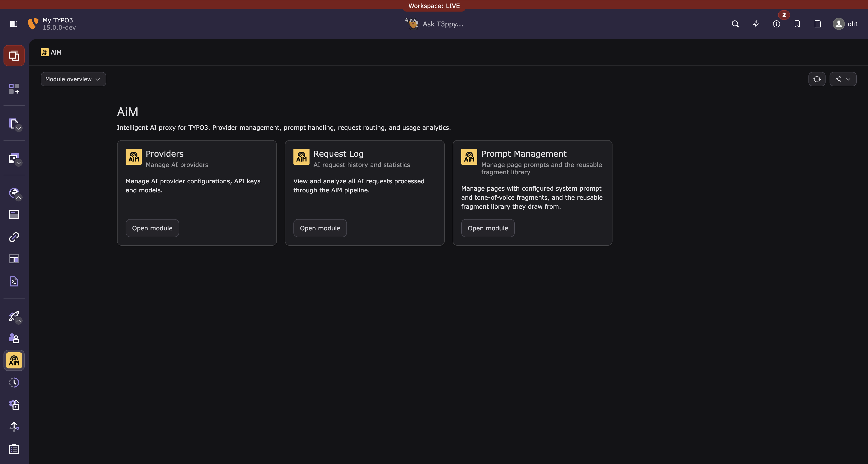Open the Redirects chain-link icon
Image resolution: width=868 pixels, height=464 pixels.
click(x=14, y=237)
